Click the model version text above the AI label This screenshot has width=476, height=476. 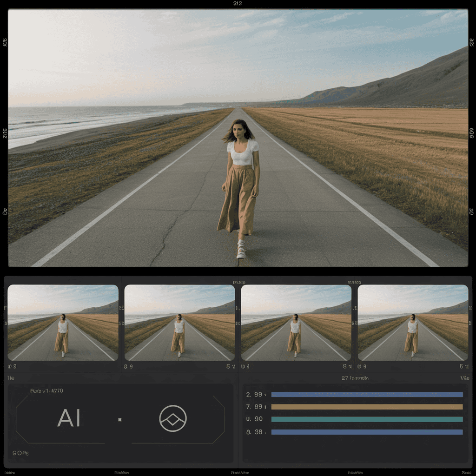tap(46, 391)
